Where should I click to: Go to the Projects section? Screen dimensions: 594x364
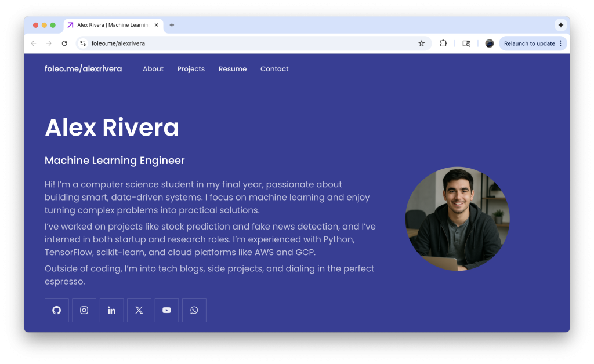[x=191, y=69]
